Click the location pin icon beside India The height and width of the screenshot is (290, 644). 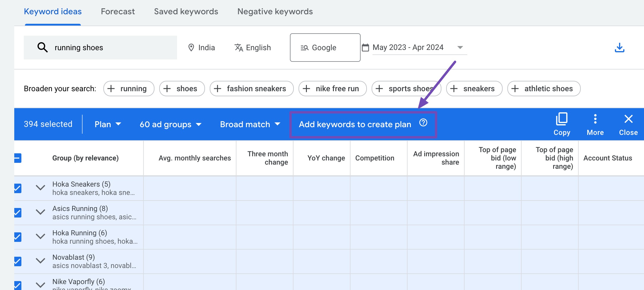[191, 48]
